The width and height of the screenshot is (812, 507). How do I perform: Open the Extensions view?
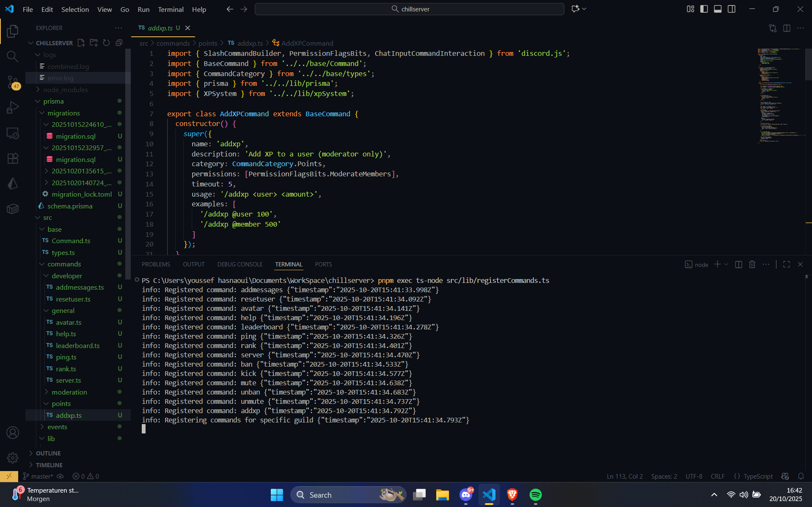point(13,158)
